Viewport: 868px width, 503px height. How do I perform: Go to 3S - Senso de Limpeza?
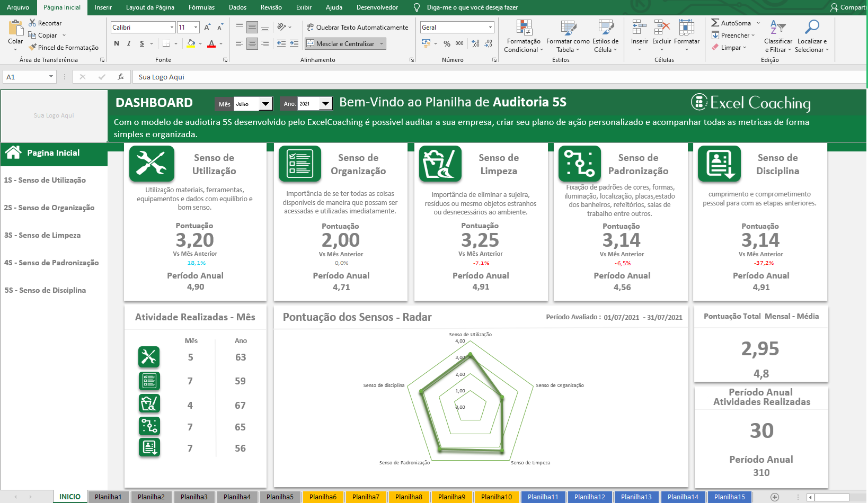(42, 235)
